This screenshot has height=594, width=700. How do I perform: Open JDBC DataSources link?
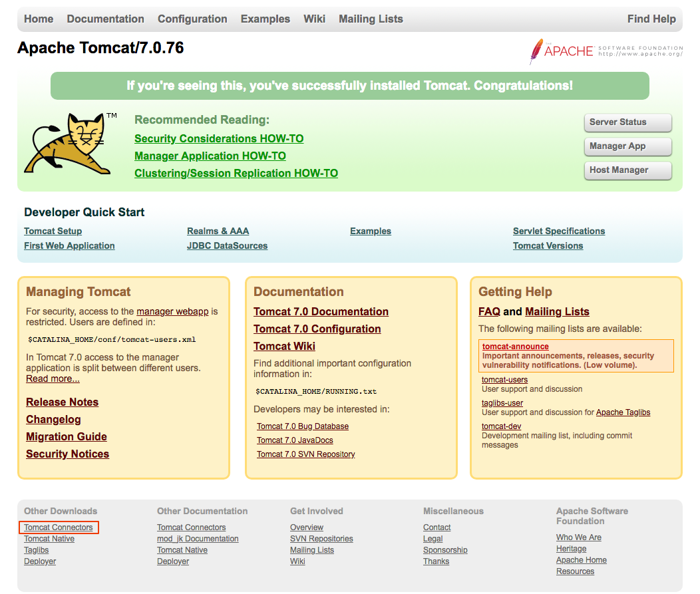coord(227,246)
